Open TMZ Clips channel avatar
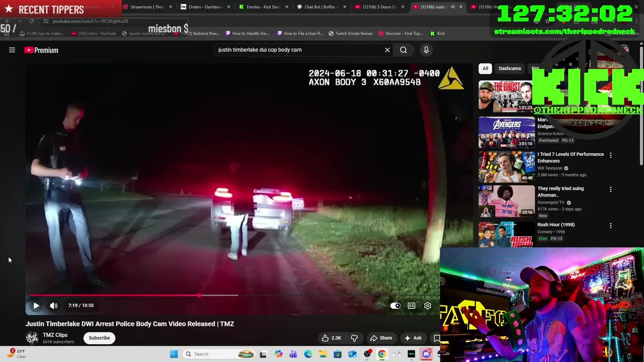644x362 pixels. point(32,338)
